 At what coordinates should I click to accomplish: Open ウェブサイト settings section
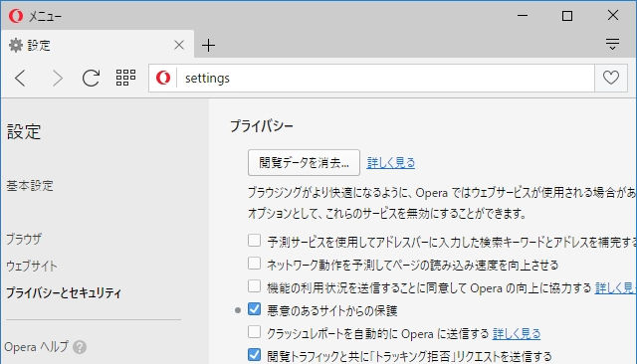(x=32, y=266)
